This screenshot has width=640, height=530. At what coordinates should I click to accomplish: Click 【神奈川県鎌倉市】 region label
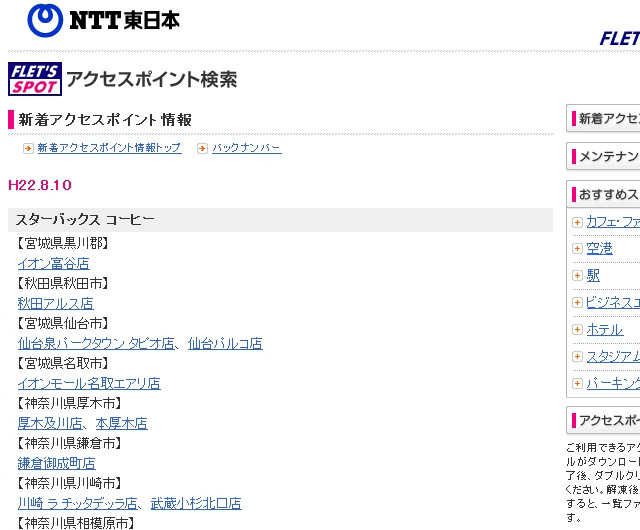point(69,443)
